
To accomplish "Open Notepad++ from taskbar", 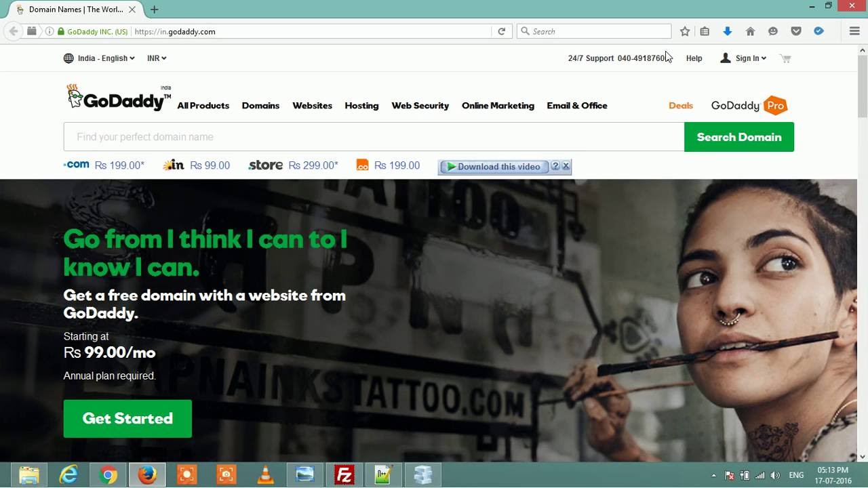I will tap(383, 475).
